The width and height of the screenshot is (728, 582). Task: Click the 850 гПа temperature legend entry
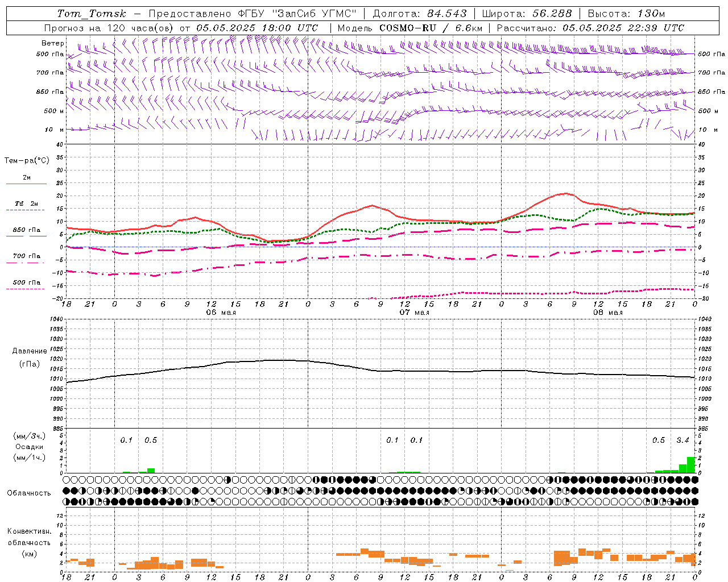(26, 230)
